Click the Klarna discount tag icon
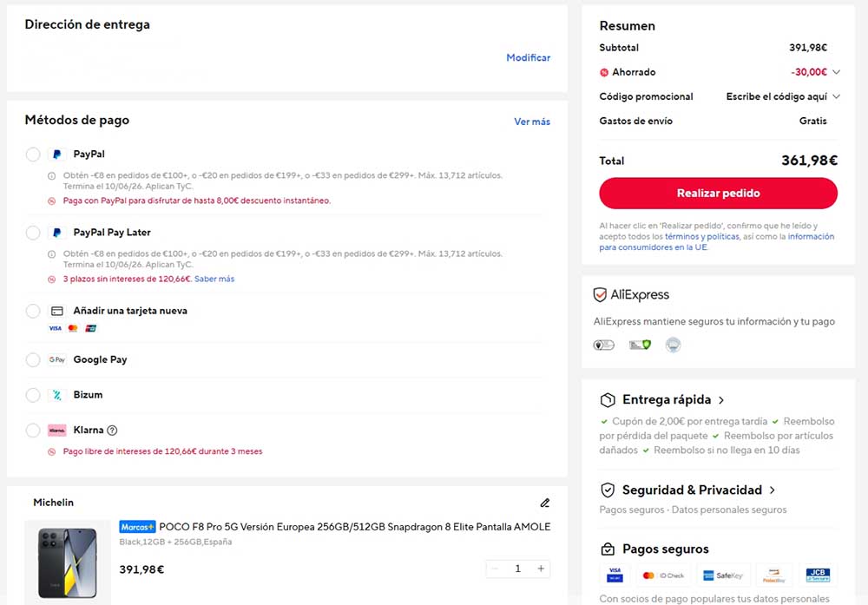Viewport: 868px width, 605px height. pos(51,451)
